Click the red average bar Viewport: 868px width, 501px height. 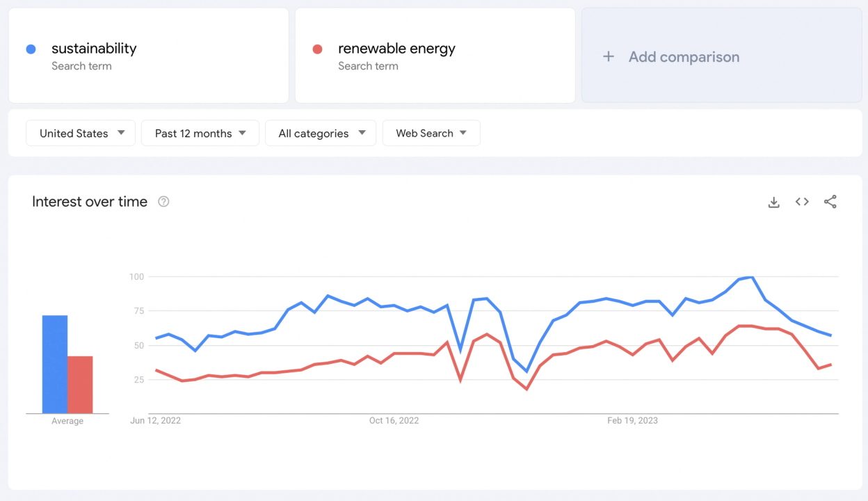pyautogui.click(x=80, y=385)
